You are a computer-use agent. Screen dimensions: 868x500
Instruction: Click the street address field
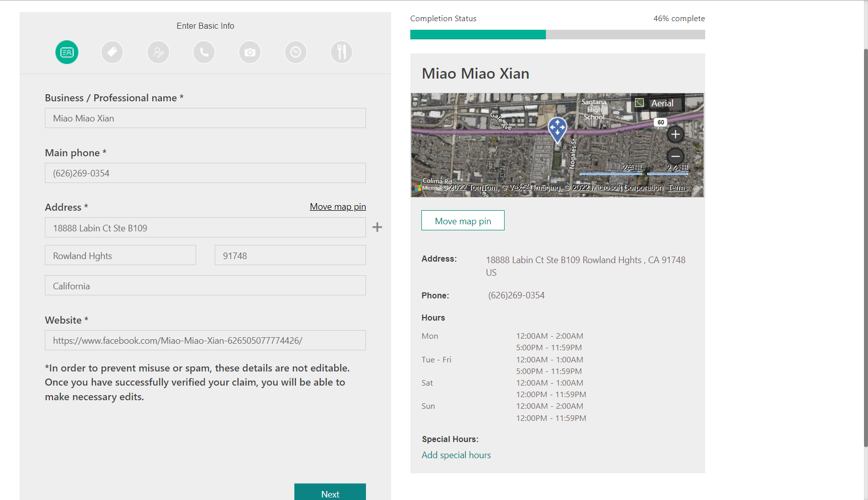point(205,227)
